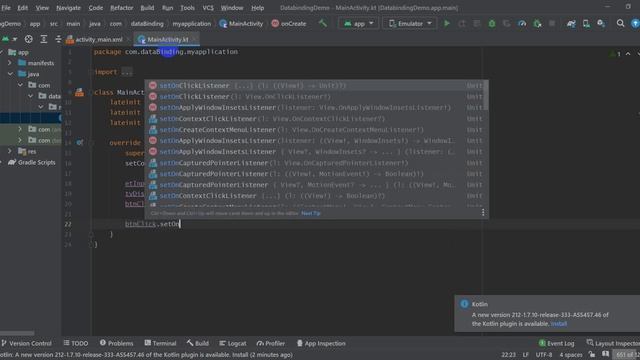Screen dimensions: 640x360
Task: Open the SDK Manager icon
Action: [x=601, y=24]
